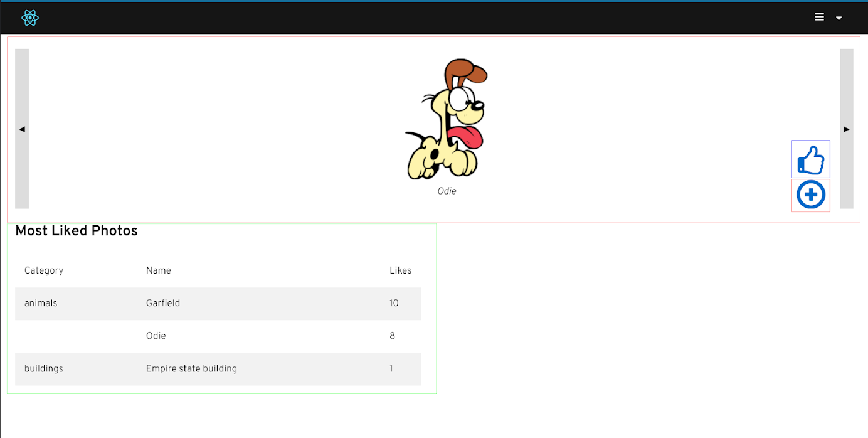The width and height of the screenshot is (868, 438).
Task: Click the blue plus circle icon
Action: [811, 195]
